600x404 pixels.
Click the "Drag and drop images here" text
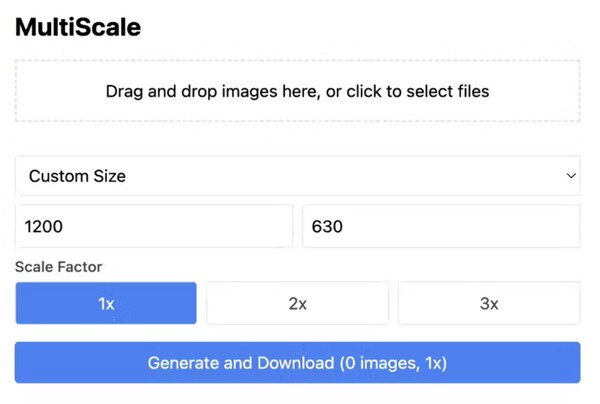[x=297, y=91]
